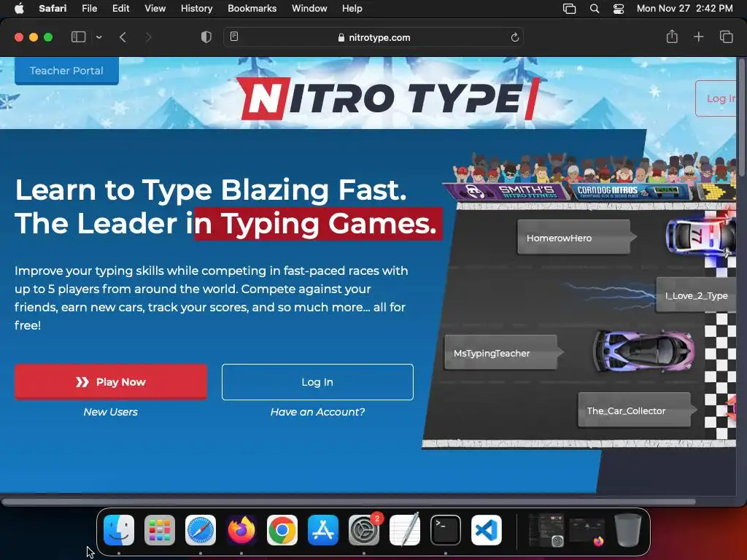Open Firefox from the Dock
The height and width of the screenshot is (560, 747).
pyautogui.click(x=241, y=530)
